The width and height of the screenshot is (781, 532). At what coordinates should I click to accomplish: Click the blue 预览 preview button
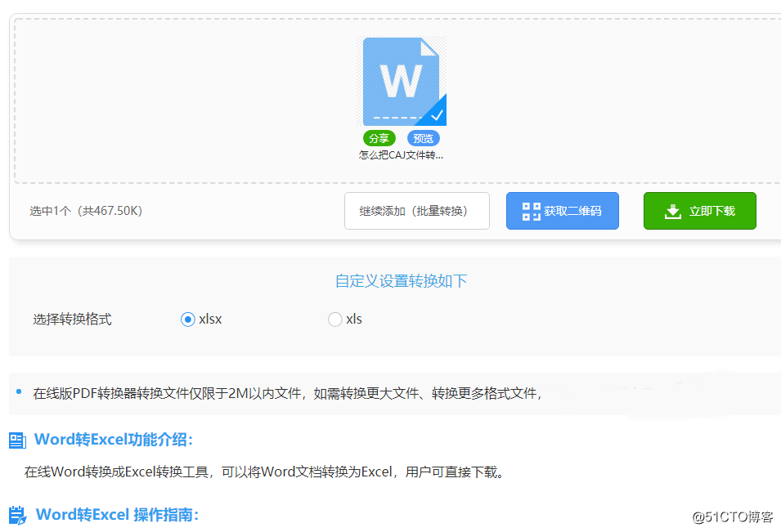[x=424, y=138]
